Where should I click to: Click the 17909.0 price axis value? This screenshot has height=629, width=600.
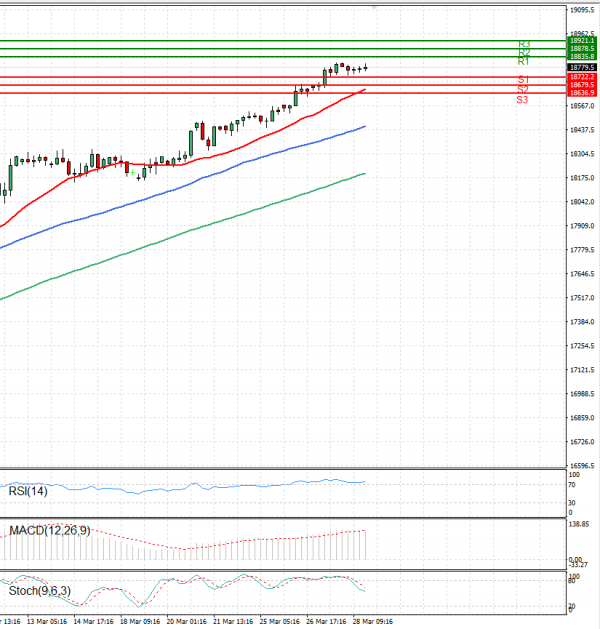[x=582, y=226]
